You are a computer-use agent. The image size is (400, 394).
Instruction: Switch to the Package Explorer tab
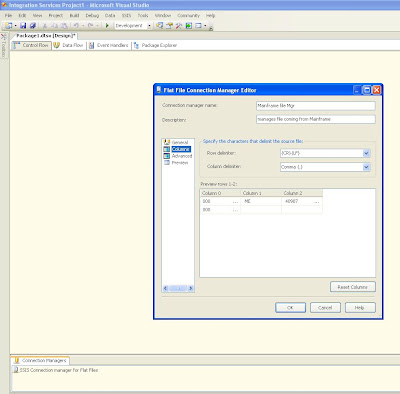coord(155,45)
